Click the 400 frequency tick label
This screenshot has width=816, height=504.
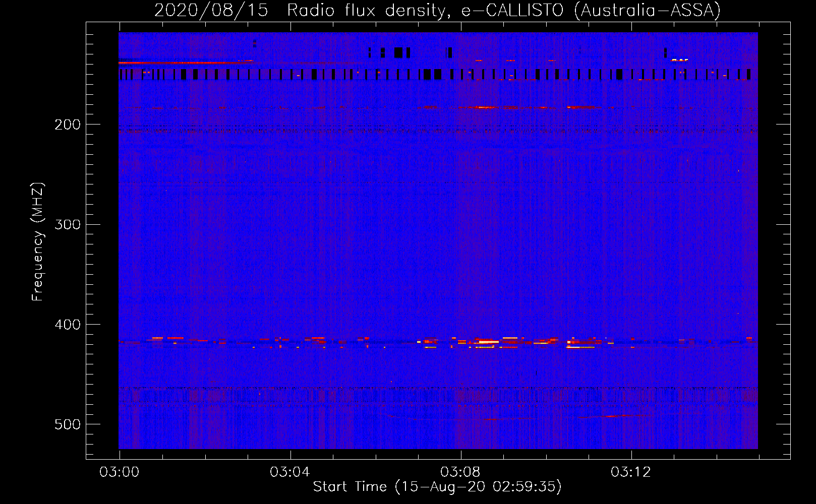tap(68, 325)
